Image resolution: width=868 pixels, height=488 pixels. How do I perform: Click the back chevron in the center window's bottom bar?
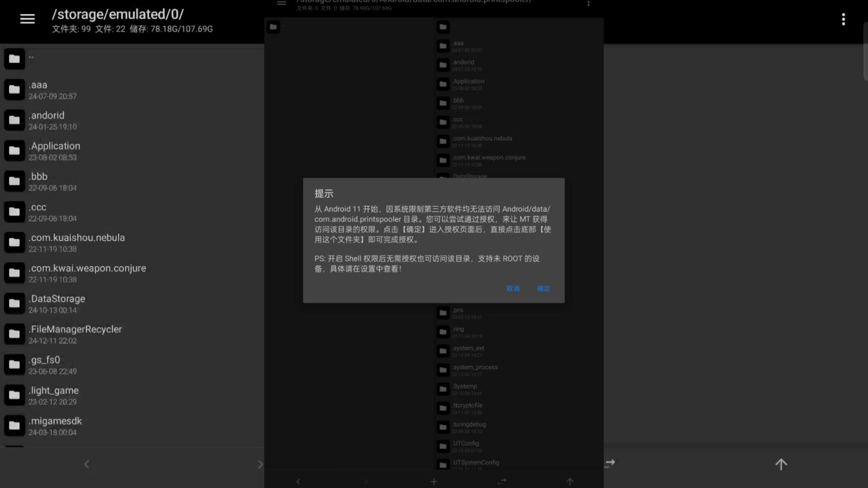[x=298, y=482]
